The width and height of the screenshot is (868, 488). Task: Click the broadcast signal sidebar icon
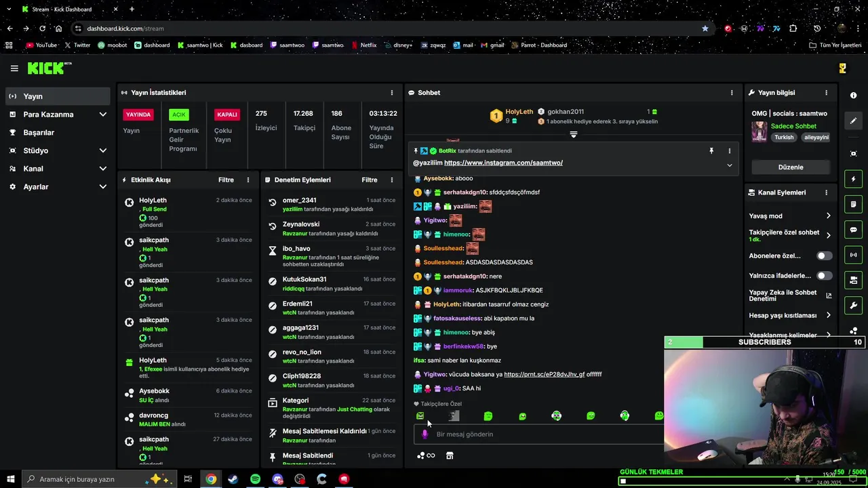pos(853,255)
